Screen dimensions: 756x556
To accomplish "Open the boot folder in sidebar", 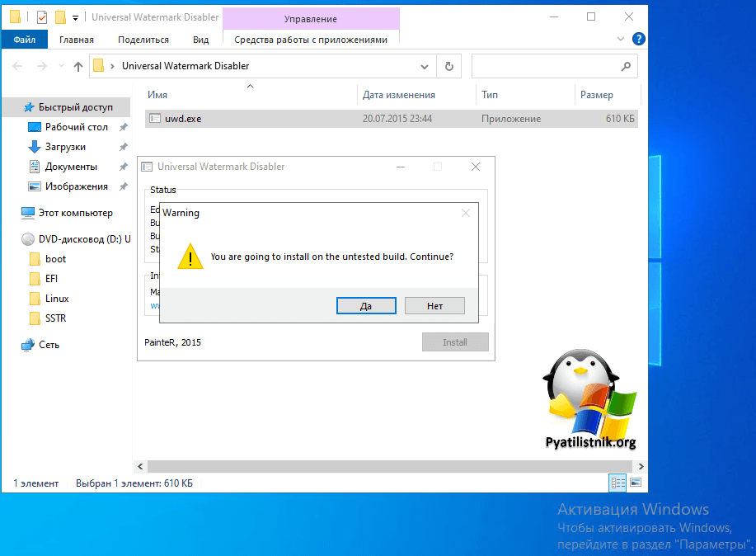I will click(x=55, y=259).
